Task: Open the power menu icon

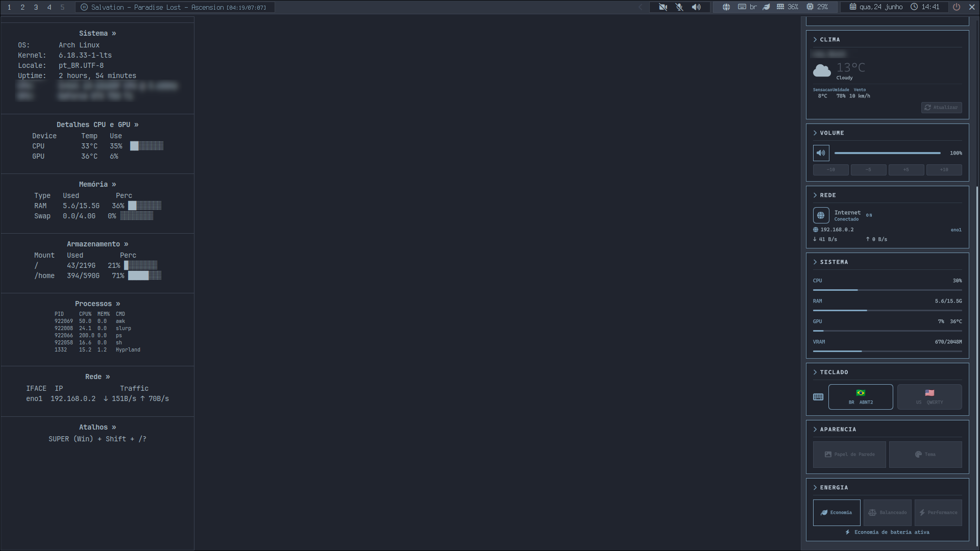Action: pos(957,7)
